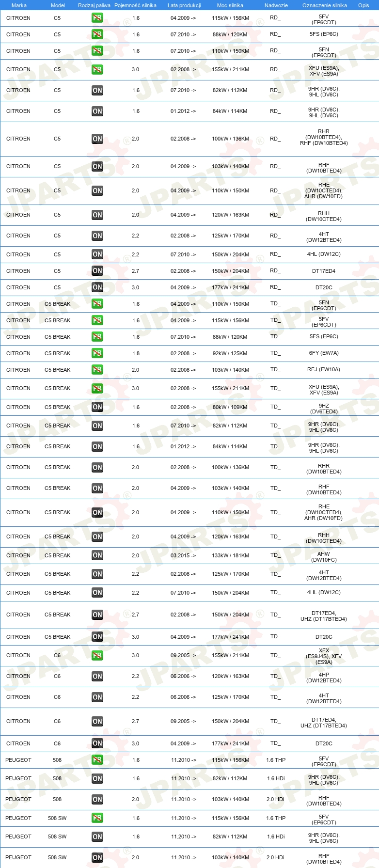Screen dimensions: 379x868
Task: Click production date 03.2015 ->
Action: tap(183, 555)
